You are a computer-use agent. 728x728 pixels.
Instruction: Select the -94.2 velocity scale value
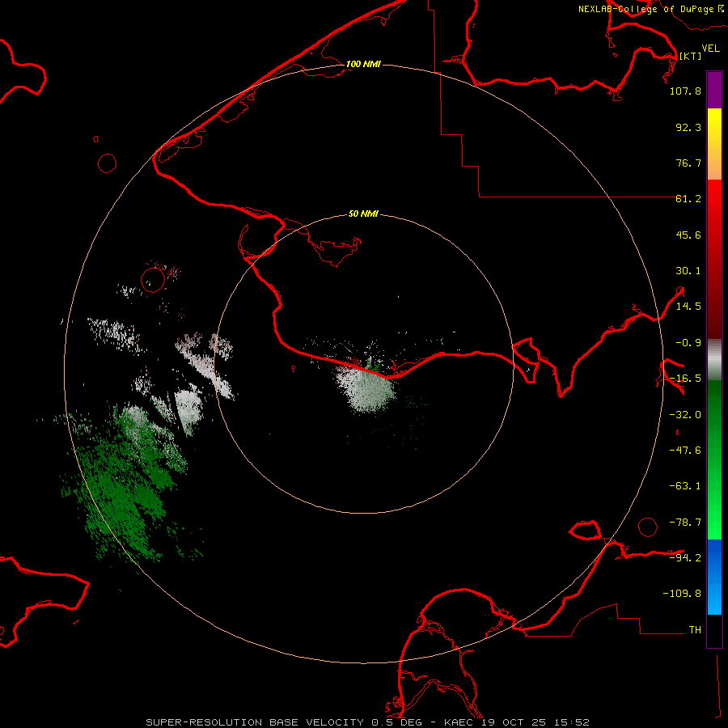tap(685, 557)
